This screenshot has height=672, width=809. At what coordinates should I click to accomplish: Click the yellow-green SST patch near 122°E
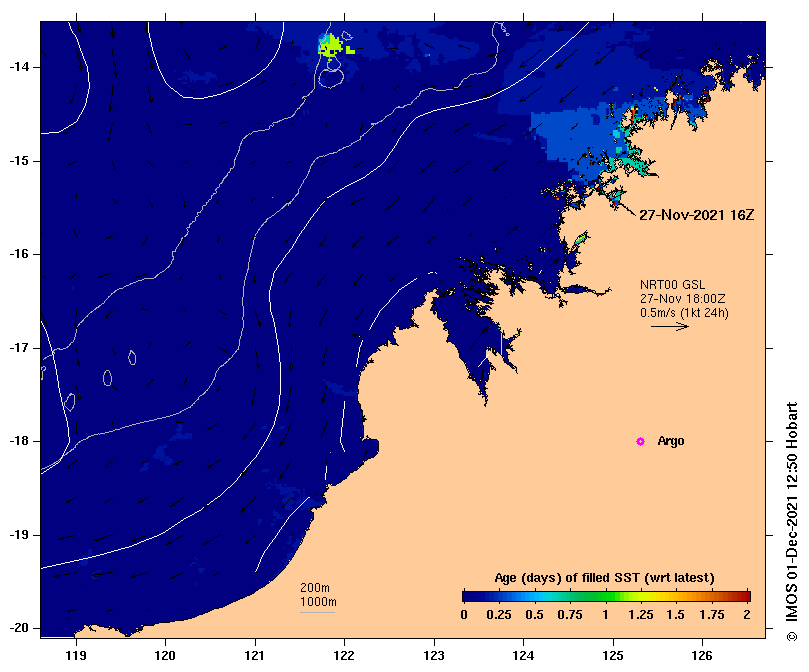pos(331,44)
